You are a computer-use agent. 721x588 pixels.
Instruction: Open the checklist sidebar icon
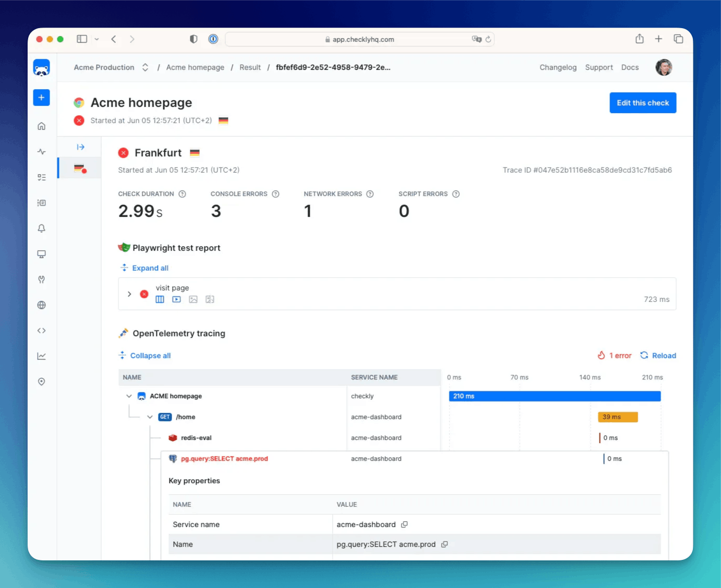42,177
